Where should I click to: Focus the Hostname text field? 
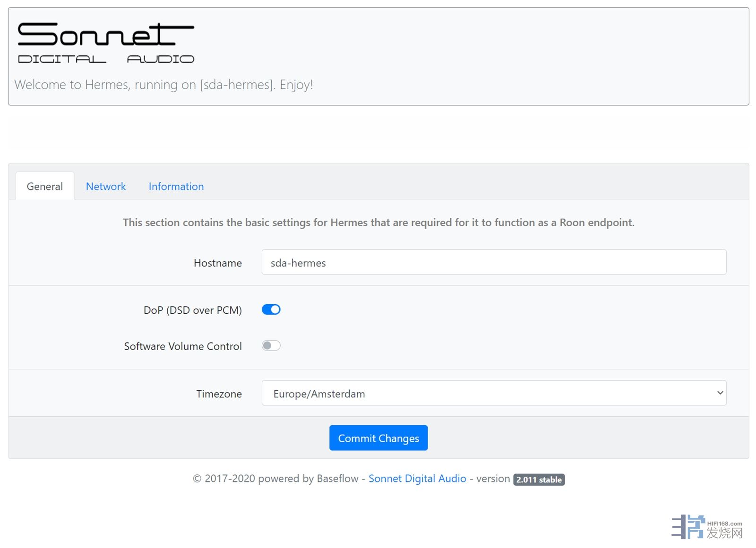pos(493,263)
